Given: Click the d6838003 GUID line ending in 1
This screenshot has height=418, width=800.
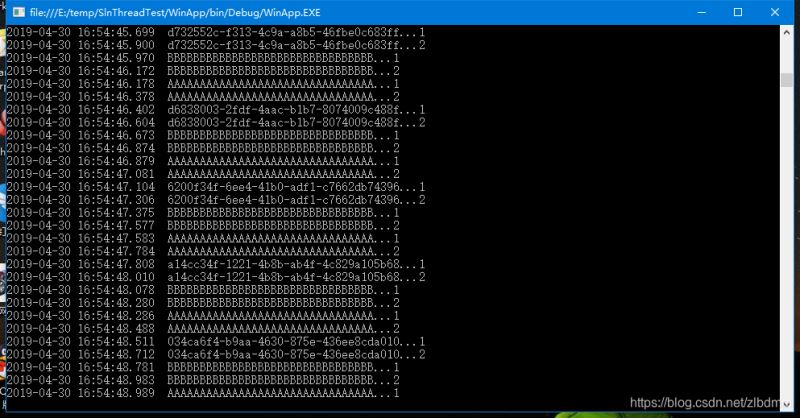Looking at the screenshot, I should 215,110.
